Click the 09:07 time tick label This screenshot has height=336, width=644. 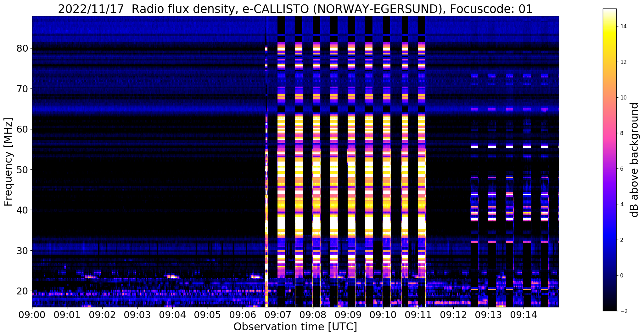[278, 315]
